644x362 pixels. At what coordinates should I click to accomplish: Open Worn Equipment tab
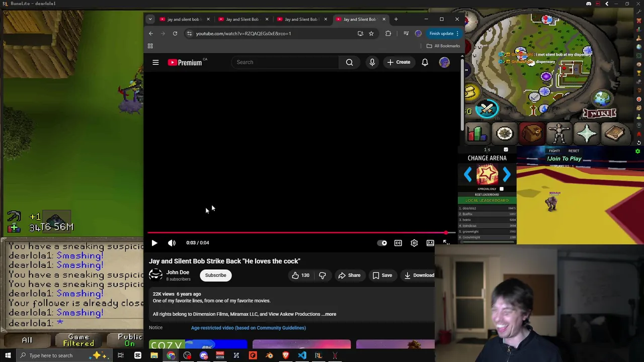pos(559,134)
